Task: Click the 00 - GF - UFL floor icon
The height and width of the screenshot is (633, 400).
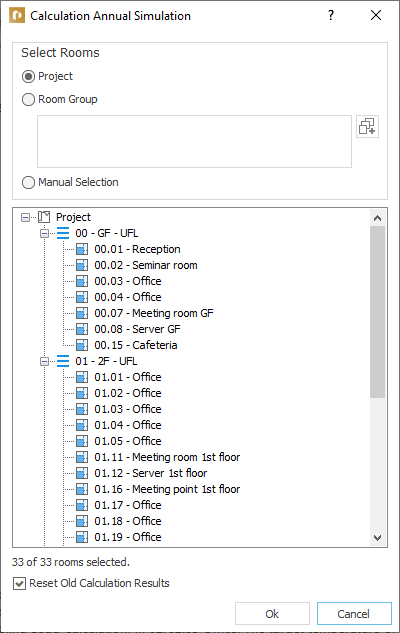Action: pos(63,233)
